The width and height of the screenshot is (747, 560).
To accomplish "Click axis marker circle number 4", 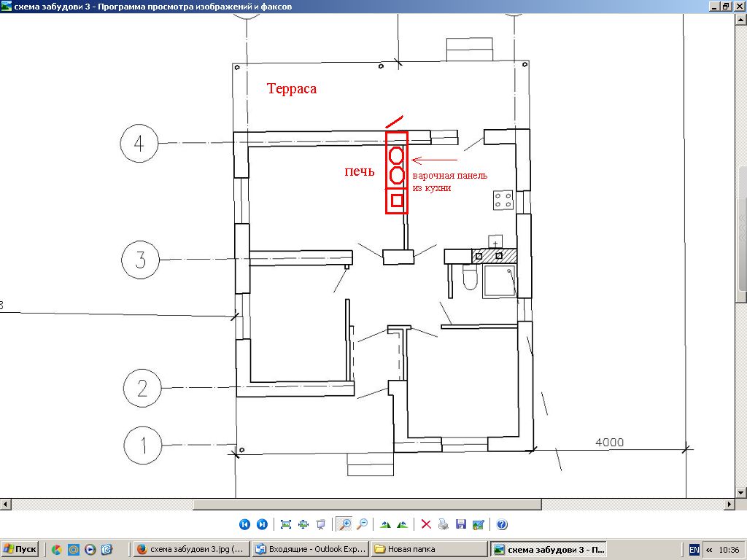I will coord(139,143).
